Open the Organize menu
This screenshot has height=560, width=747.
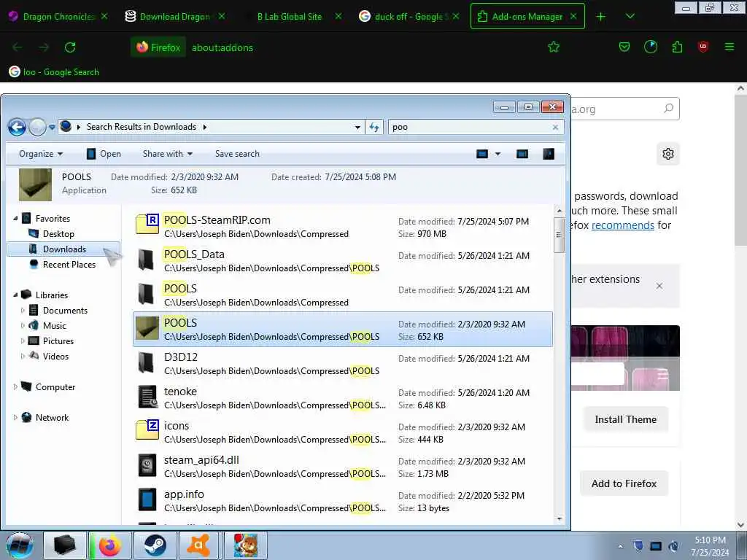[41, 154]
